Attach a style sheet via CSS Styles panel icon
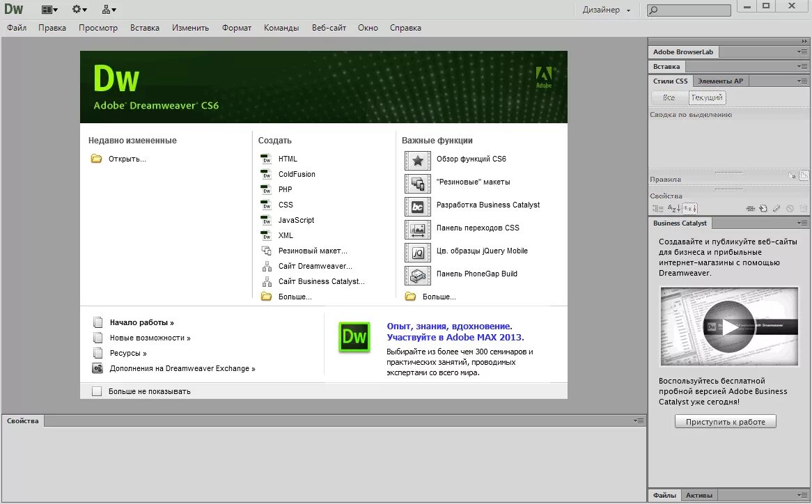This screenshot has width=812, height=504. [750, 207]
